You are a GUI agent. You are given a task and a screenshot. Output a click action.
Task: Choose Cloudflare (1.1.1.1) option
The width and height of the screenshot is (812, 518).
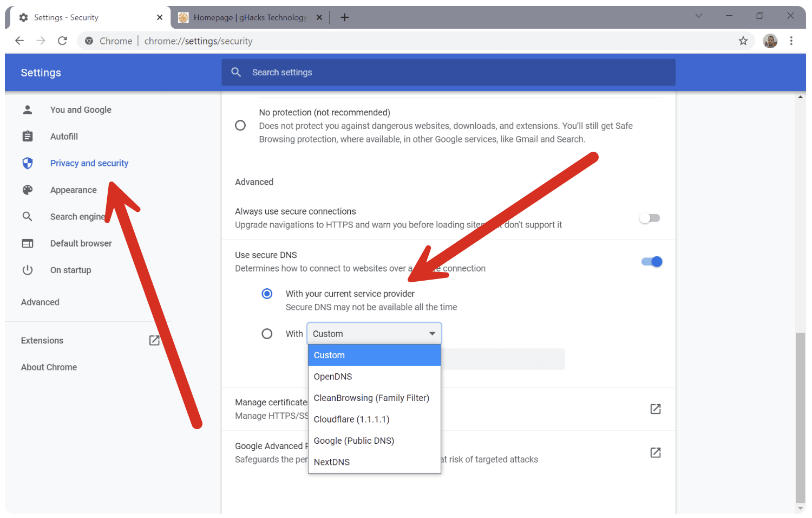[x=375, y=419]
